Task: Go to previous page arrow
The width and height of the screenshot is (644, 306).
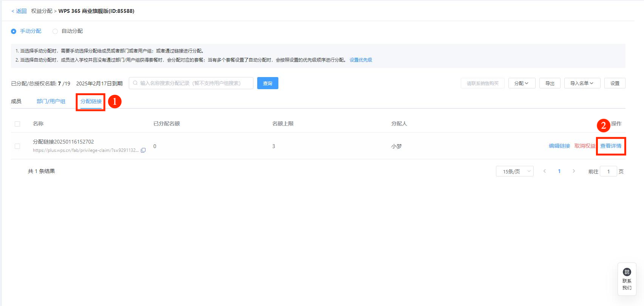Action: [545, 171]
